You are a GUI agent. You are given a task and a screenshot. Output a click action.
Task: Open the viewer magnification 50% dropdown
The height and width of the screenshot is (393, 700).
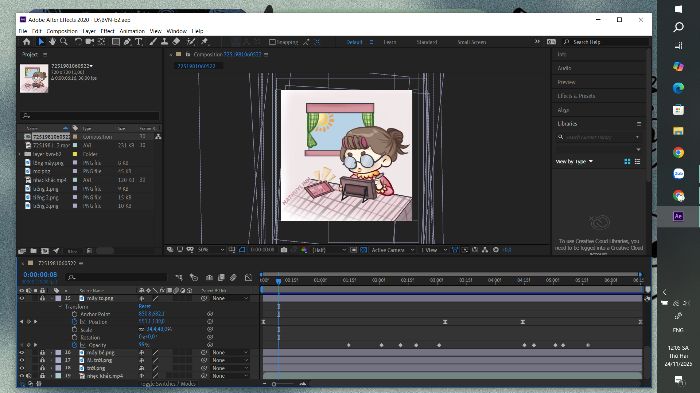(x=211, y=250)
